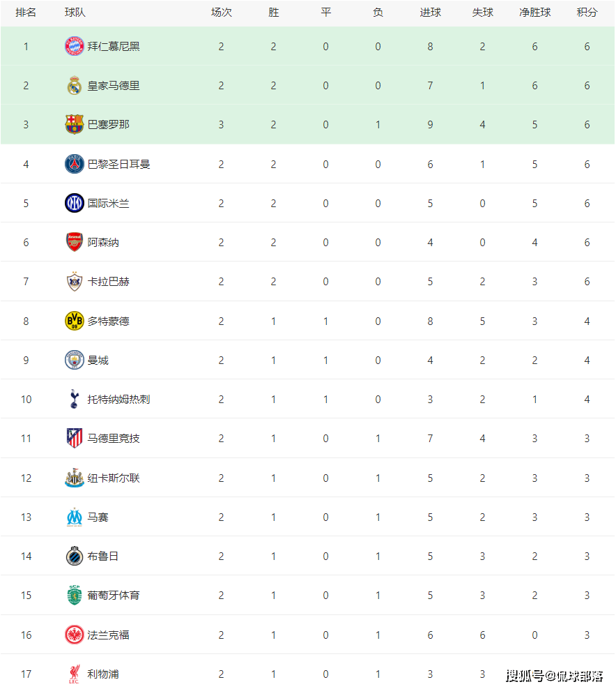Click the Marseille club crest

click(74, 517)
